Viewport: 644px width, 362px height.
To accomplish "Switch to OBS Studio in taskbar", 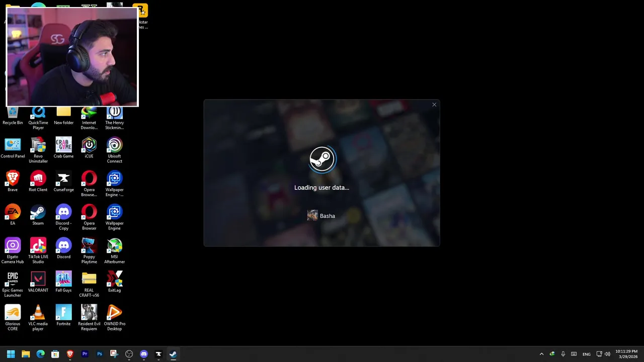I will (129, 354).
